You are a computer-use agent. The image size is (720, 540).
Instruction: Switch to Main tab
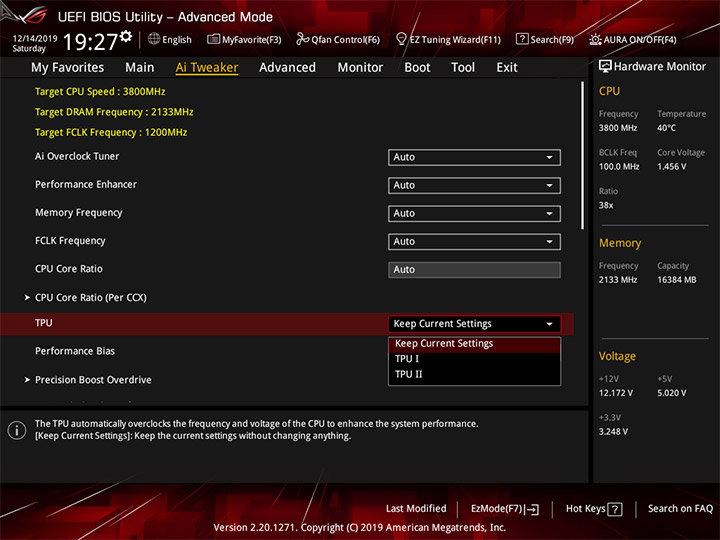click(140, 68)
